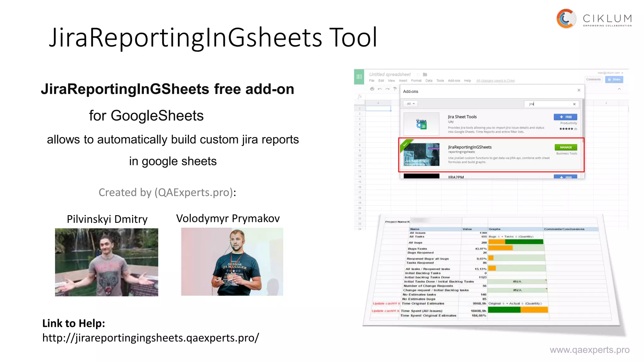Screen dimensions: 644x362
Task: Click the JiraReportingInGSheets add-on title
Action: (470, 147)
